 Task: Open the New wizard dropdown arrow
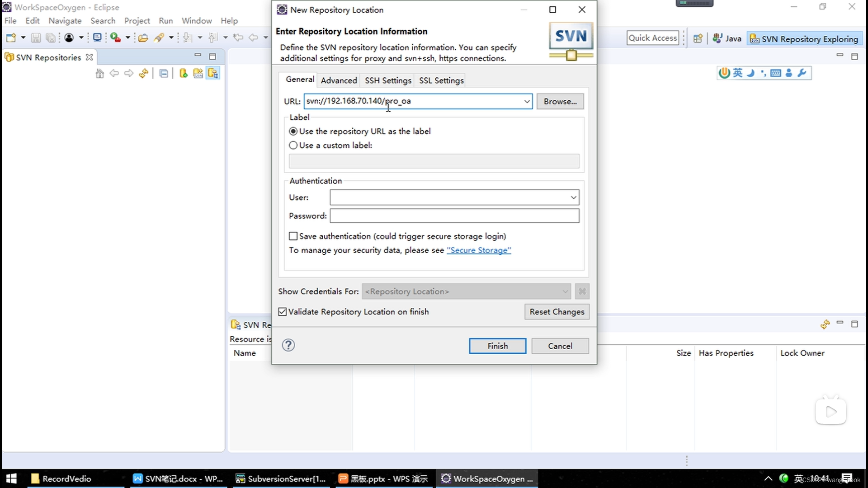(23, 38)
